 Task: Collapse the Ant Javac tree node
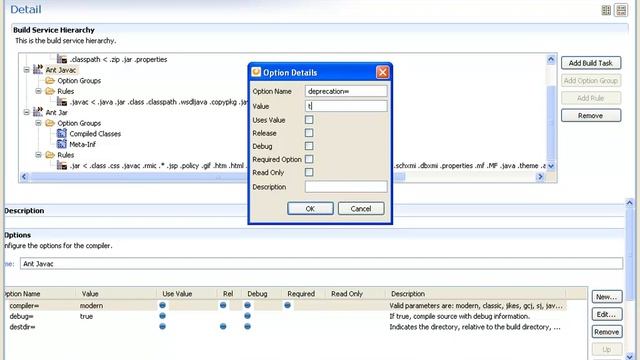tap(27, 70)
